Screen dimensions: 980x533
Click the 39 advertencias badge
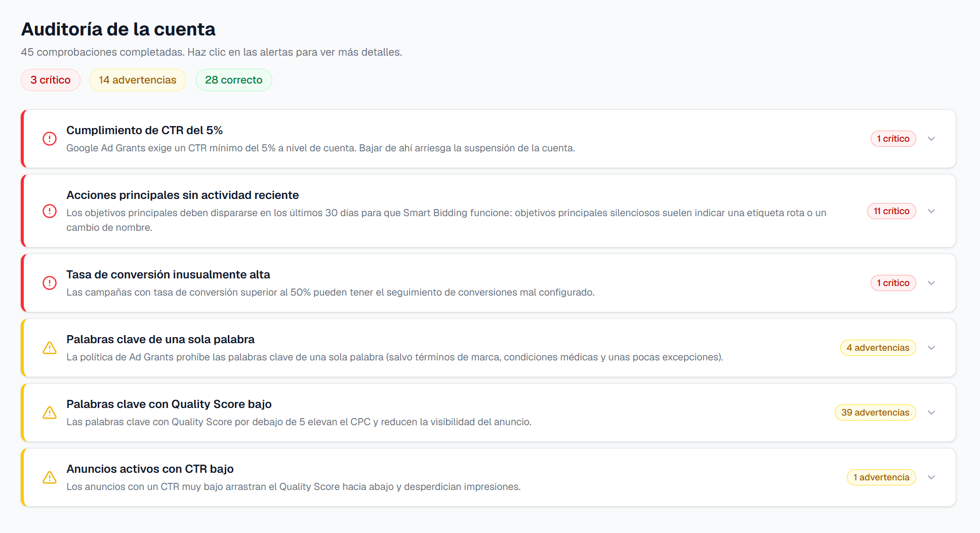point(875,413)
